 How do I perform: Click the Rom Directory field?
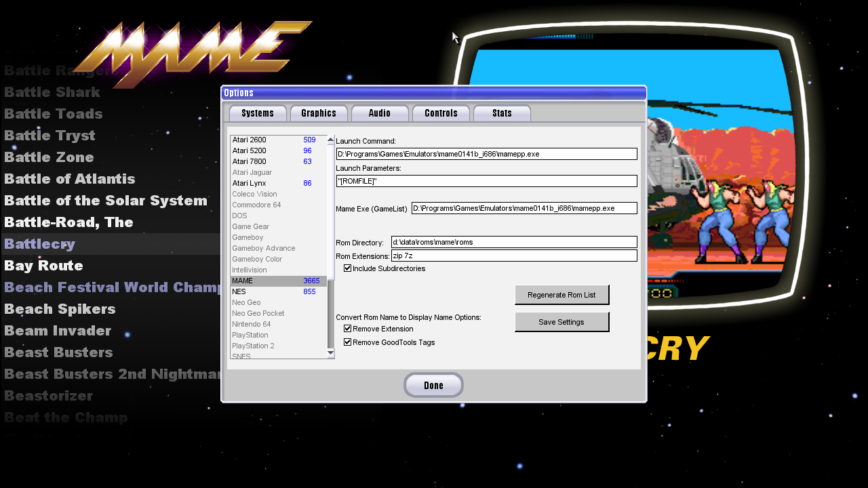[x=514, y=242]
